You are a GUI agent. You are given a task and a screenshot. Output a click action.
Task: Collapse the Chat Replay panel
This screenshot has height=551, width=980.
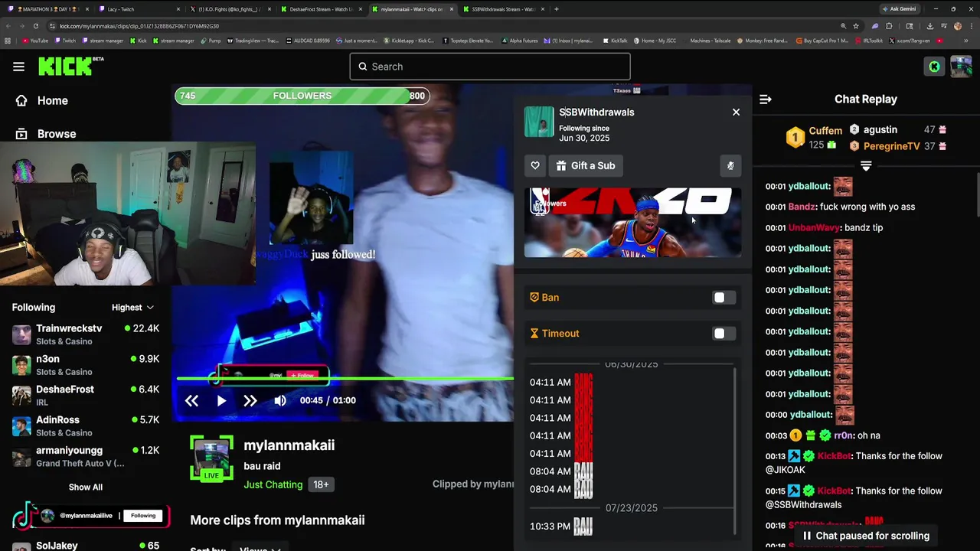point(765,99)
